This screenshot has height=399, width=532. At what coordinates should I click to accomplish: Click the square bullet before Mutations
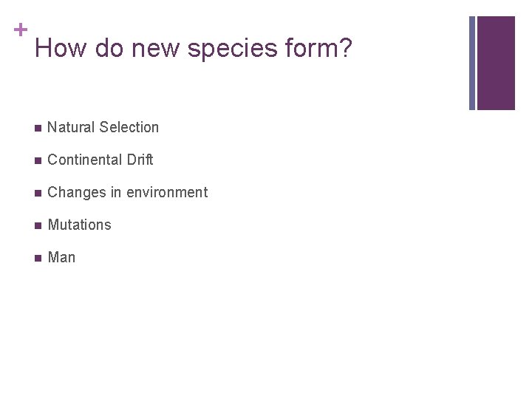37,225
